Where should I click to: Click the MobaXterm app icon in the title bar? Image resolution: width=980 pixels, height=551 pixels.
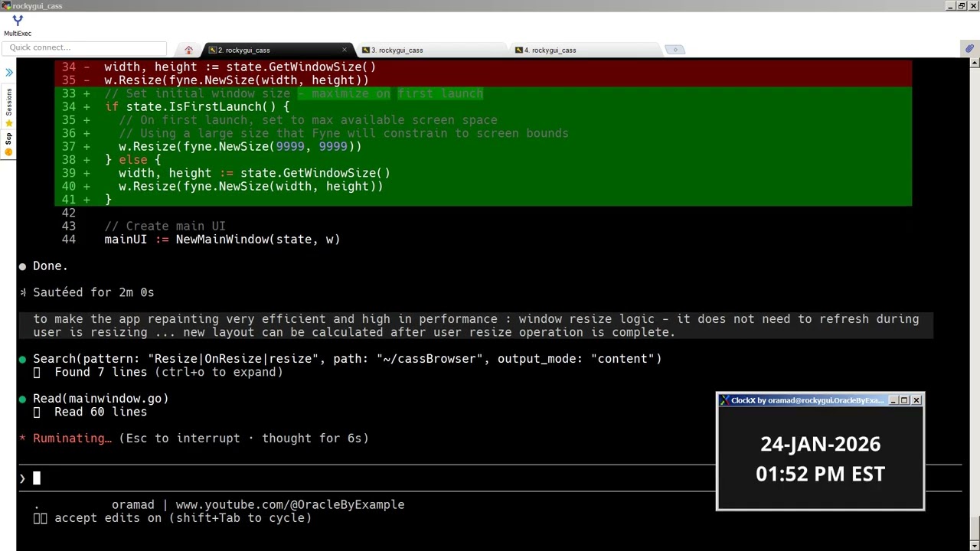pyautogui.click(x=5, y=5)
